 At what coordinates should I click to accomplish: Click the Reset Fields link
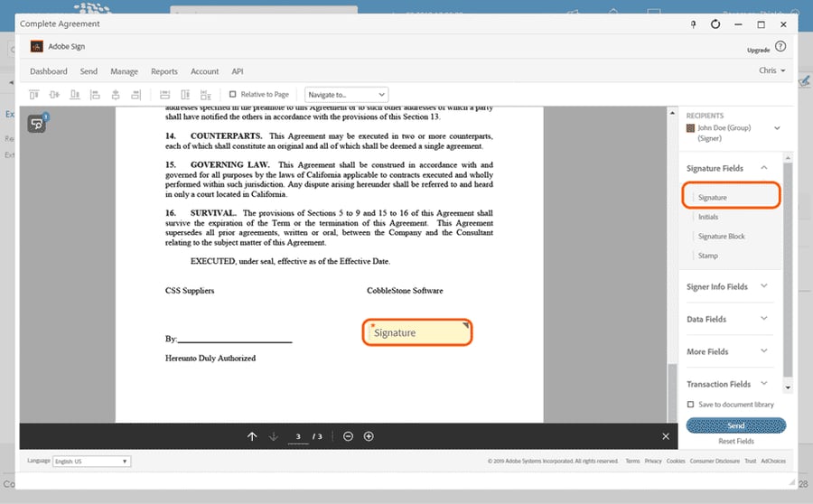click(x=735, y=442)
